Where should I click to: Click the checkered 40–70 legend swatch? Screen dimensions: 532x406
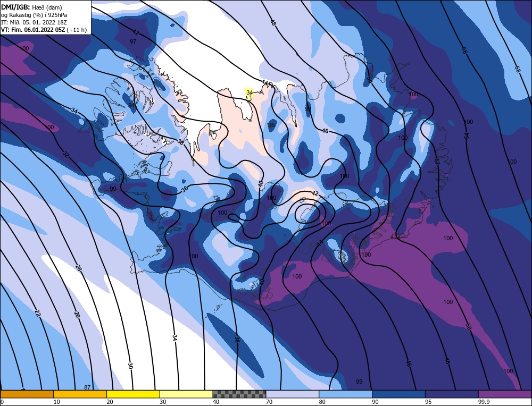239,394
